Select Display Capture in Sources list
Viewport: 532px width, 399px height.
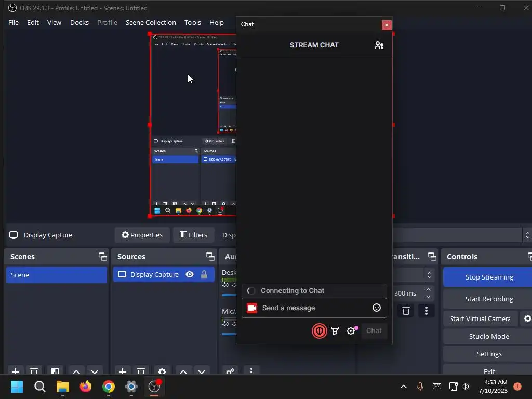click(x=164, y=274)
